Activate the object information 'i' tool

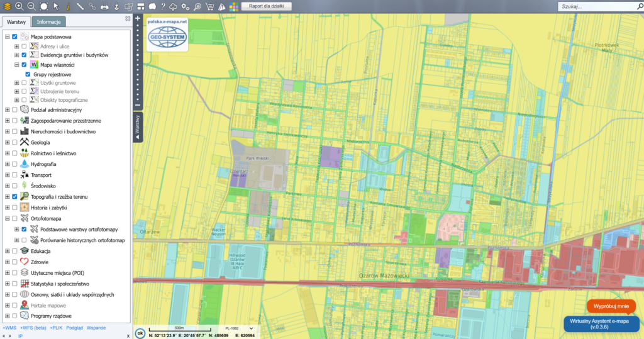pos(68,6)
